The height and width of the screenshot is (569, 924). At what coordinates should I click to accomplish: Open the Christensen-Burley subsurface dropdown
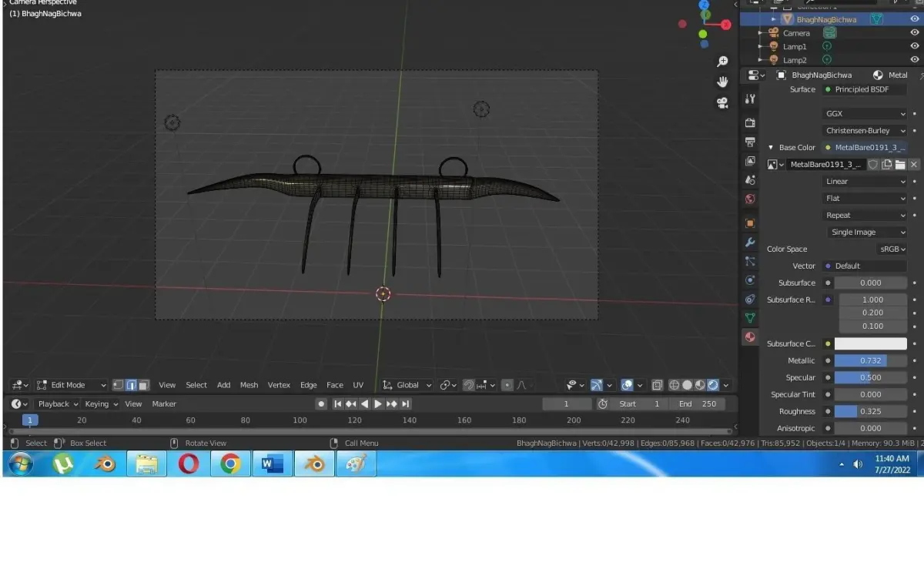tap(865, 131)
